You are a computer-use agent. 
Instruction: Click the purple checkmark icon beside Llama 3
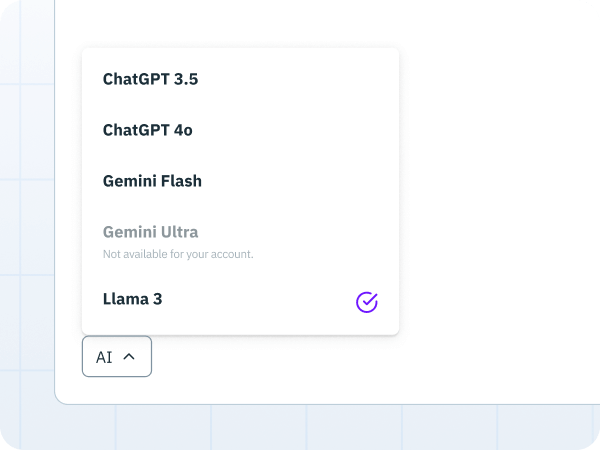point(367,302)
